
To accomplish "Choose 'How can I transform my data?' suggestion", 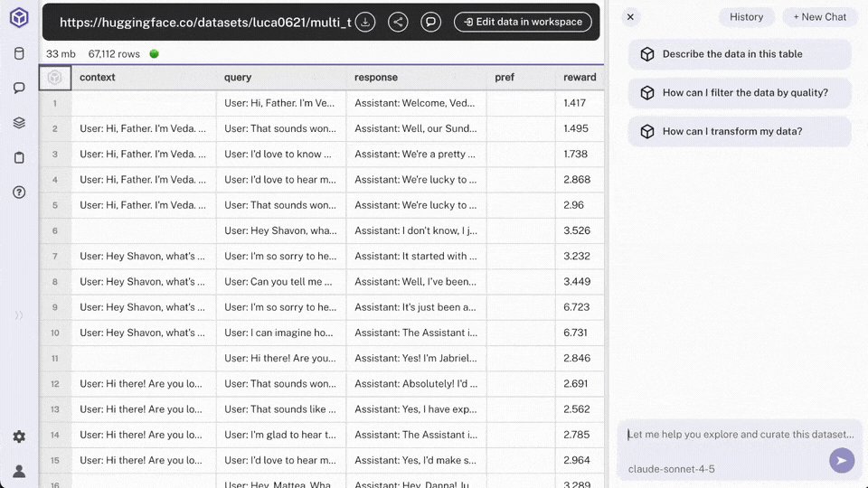I will pos(740,132).
